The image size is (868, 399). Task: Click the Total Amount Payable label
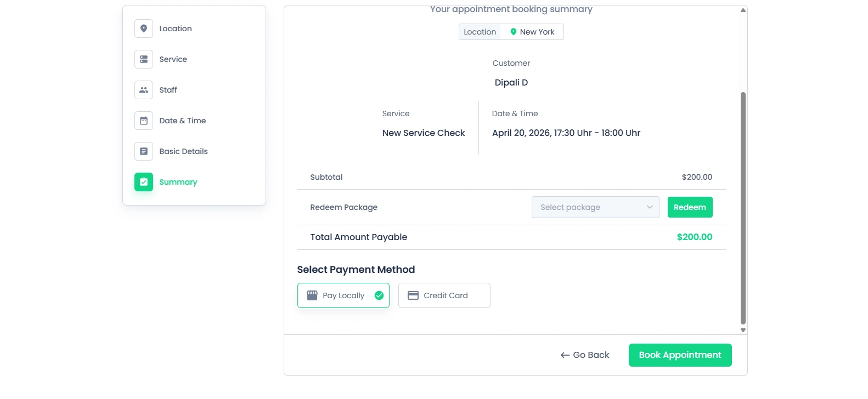pos(359,237)
